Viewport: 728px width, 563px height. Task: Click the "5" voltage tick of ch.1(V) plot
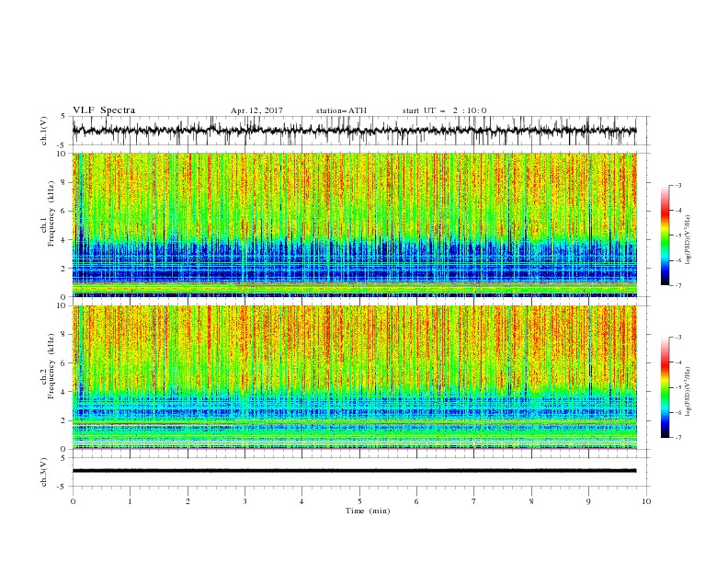(63, 117)
